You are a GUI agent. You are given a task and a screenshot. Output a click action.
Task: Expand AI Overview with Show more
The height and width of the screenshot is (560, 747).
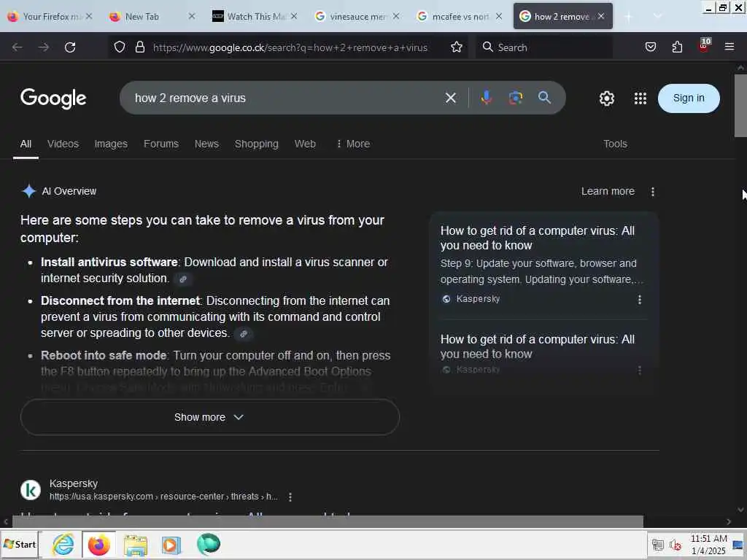[209, 417]
